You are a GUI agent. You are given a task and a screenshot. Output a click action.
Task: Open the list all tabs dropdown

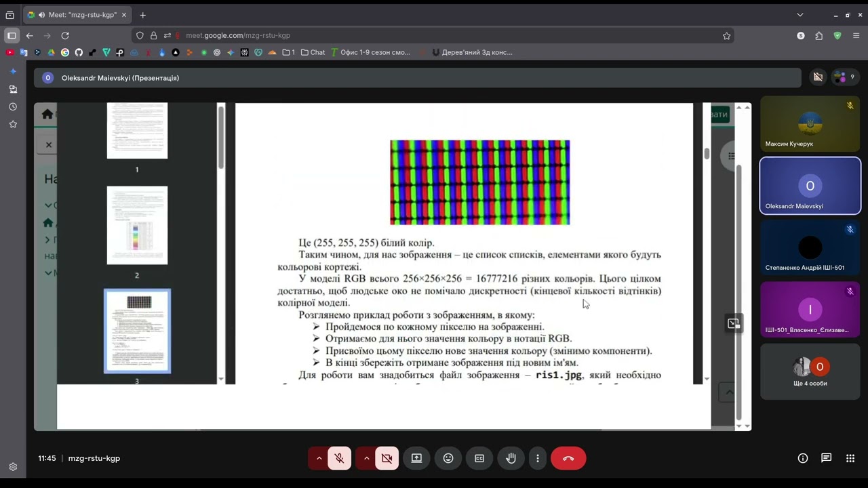point(800,15)
